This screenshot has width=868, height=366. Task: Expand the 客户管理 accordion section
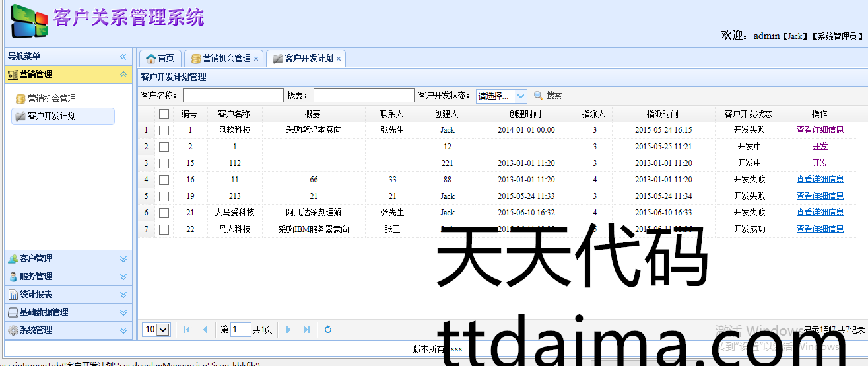[66, 259]
